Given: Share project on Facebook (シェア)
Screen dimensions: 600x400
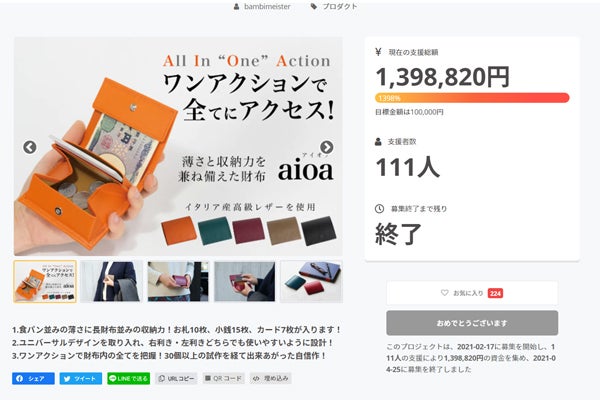Looking at the screenshot, I should tap(33, 379).
